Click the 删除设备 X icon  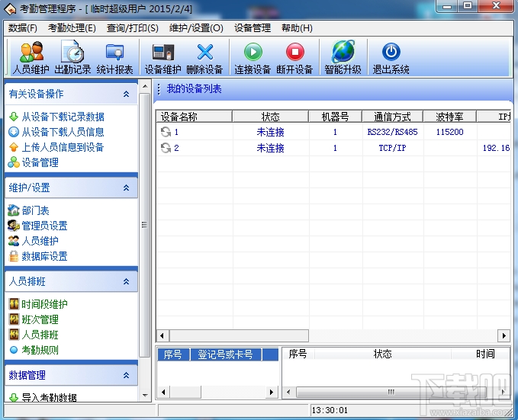point(205,52)
